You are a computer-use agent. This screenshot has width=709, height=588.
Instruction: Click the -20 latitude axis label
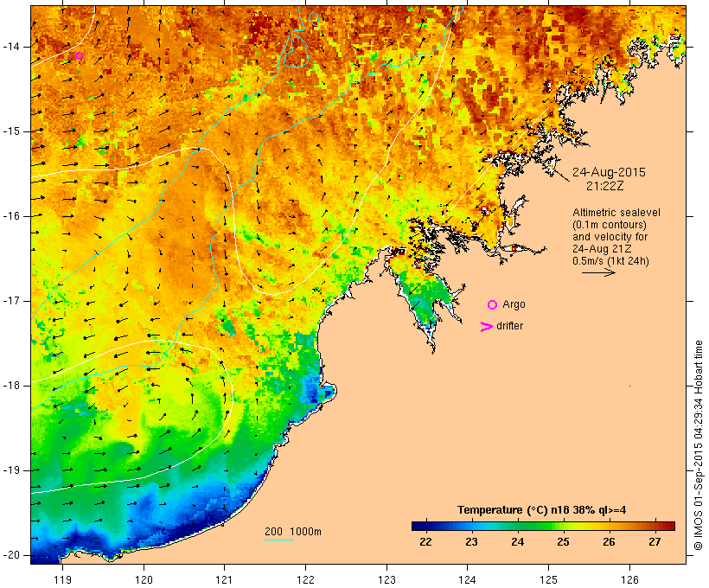[x=10, y=555]
